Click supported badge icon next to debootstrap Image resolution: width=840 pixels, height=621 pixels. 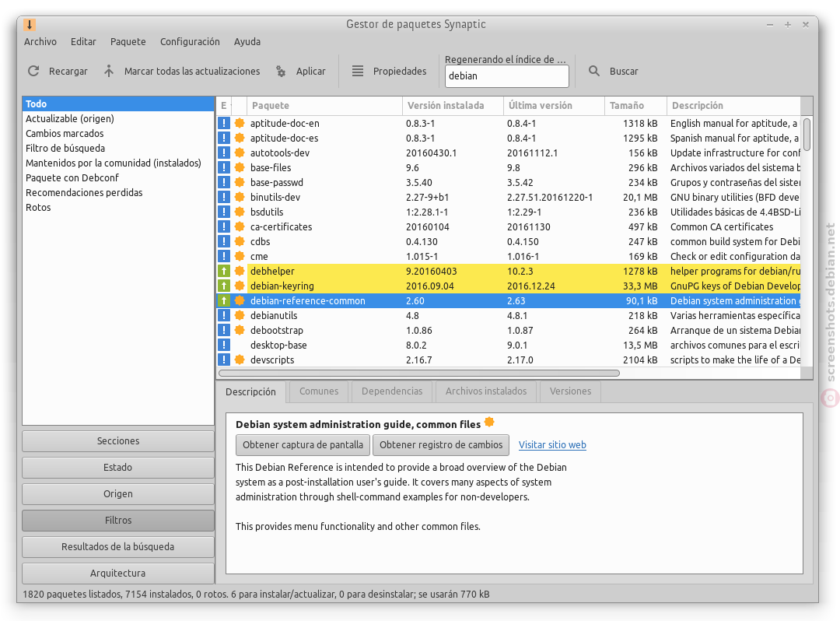pyautogui.click(x=240, y=330)
